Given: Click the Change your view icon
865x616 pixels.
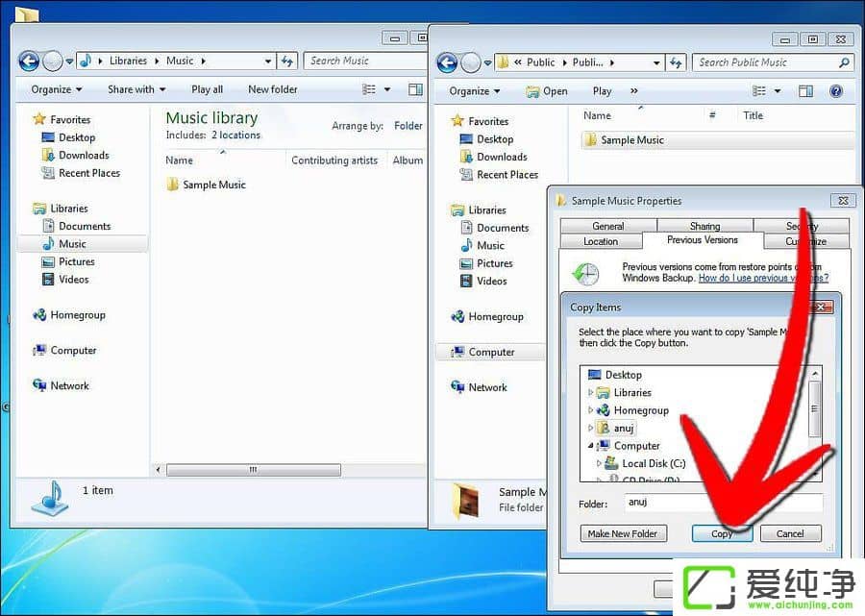Looking at the screenshot, I should (x=369, y=89).
